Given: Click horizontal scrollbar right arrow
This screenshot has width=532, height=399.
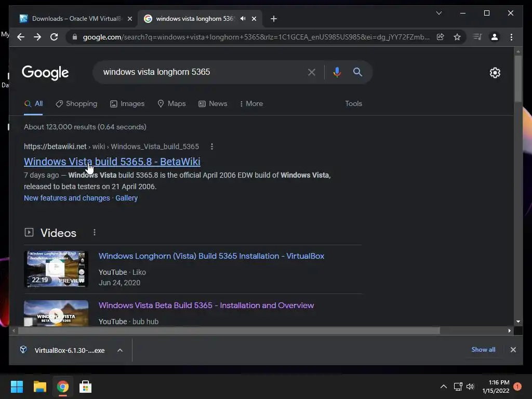Looking at the screenshot, I should pyautogui.click(x=510, y=330).
